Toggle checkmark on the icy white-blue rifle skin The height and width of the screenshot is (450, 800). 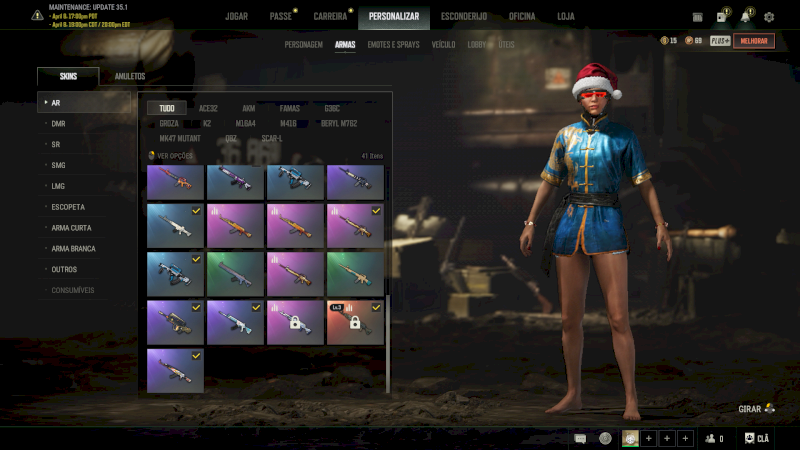[x=256, y=308]
